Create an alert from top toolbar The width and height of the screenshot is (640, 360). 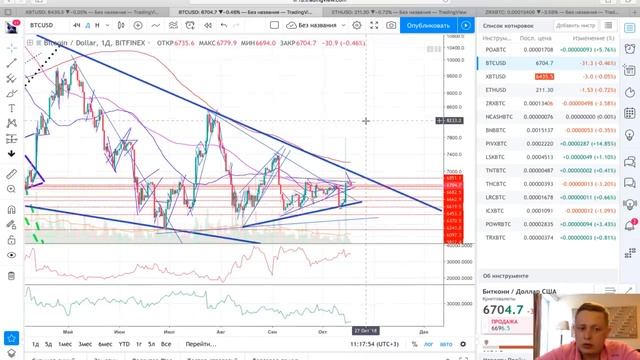[x=190, y=25]
